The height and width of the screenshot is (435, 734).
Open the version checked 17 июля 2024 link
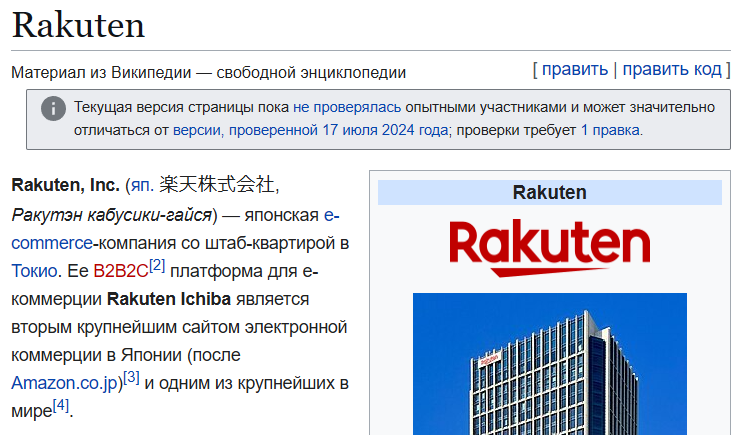[x=309, y=130]
